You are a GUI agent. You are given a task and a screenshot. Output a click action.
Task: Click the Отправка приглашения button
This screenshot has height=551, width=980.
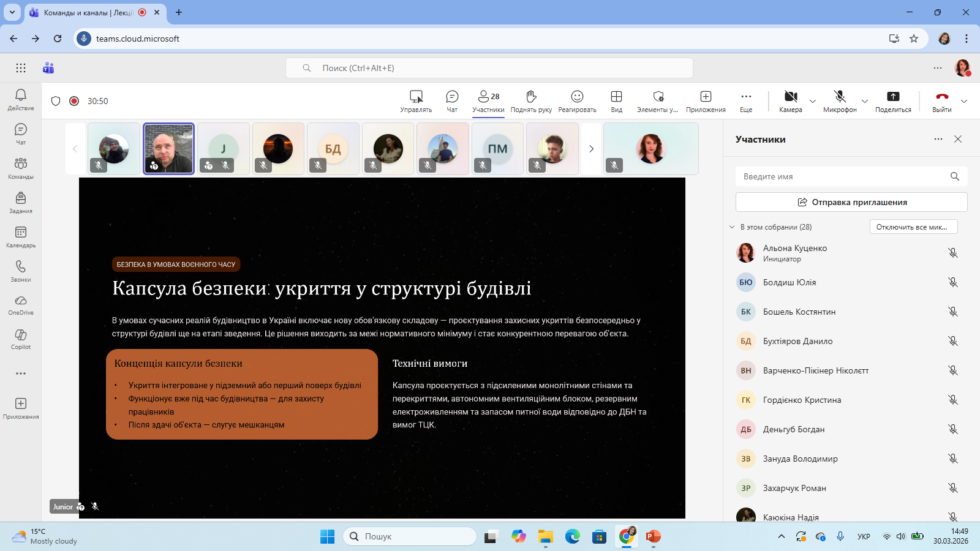[x=851, y=202]
